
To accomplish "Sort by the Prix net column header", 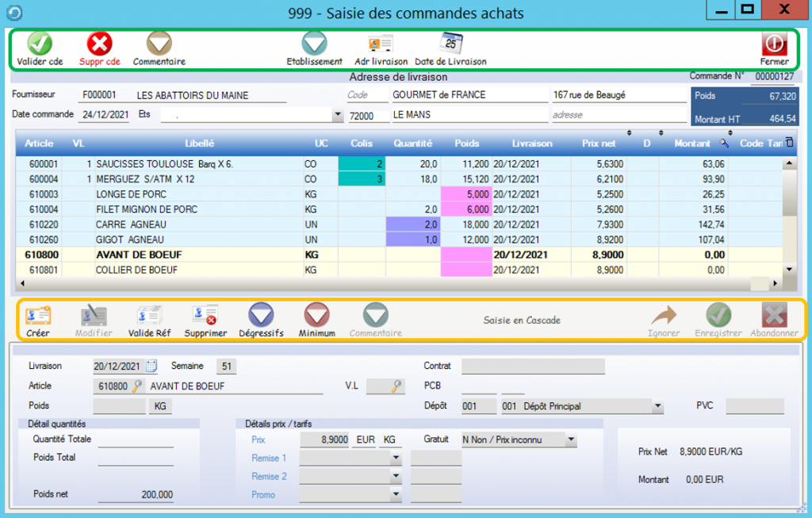I will (x=599, y=144).
